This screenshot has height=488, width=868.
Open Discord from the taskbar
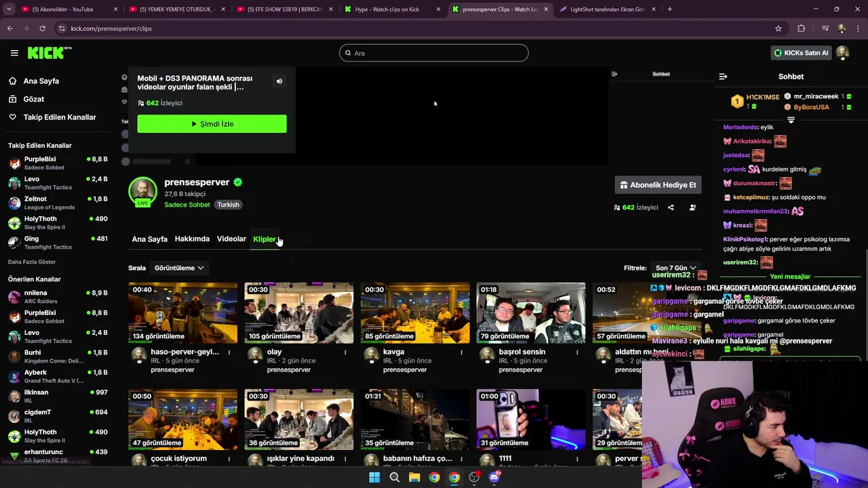pos(494,477)
